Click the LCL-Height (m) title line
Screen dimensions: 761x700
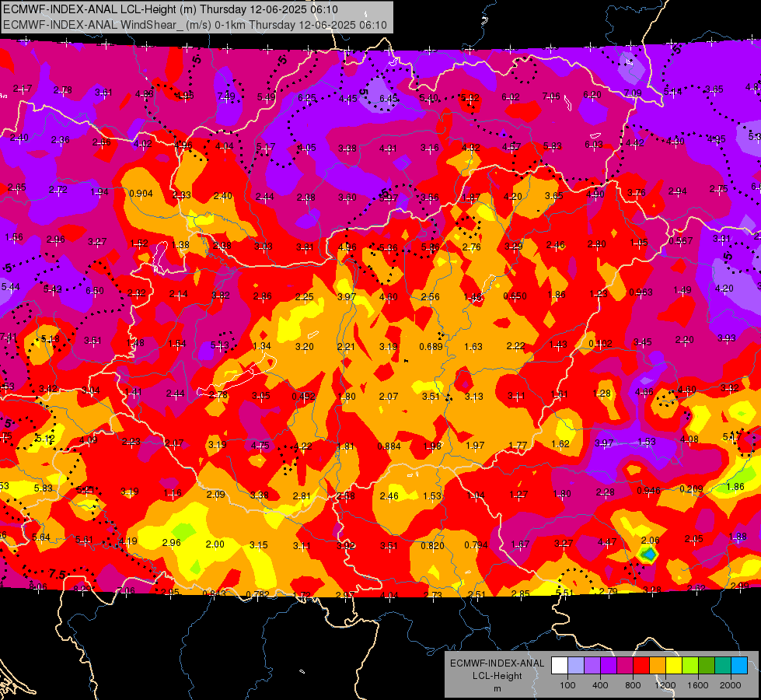pyautogui.click(x=170, y=9)
